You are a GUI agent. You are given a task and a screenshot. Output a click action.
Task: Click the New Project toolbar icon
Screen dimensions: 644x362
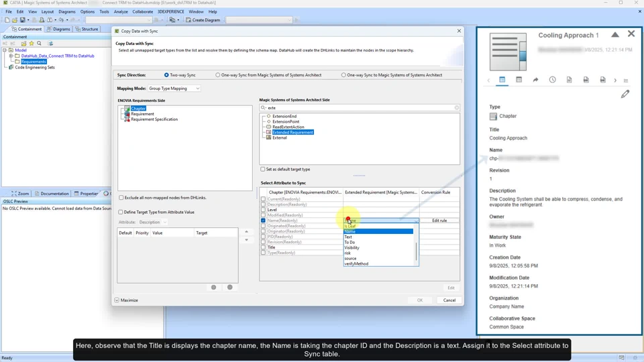pyautogui.click(x=7, y=19)
